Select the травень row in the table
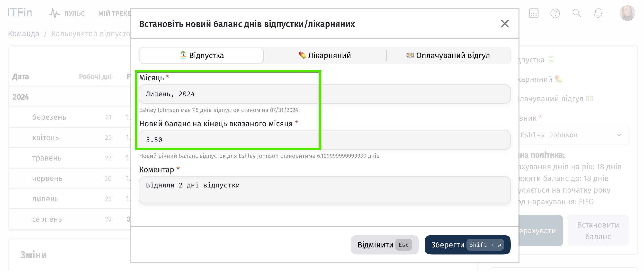 (70, 158)
